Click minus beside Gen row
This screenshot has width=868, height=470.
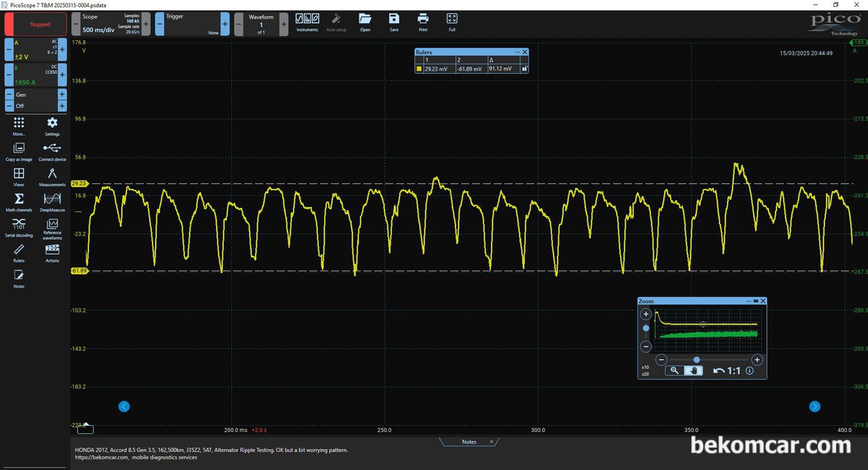tap(9, 95)
